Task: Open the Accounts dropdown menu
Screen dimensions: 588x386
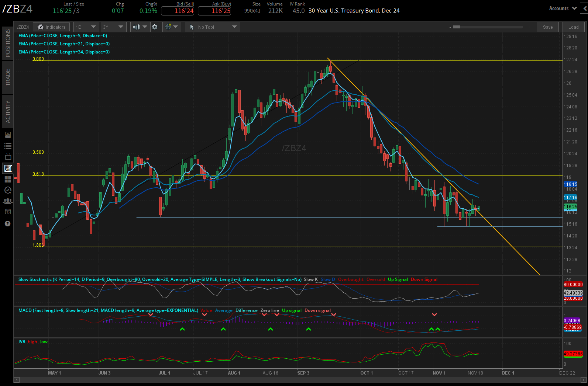Action: click(x=563, y=8)
